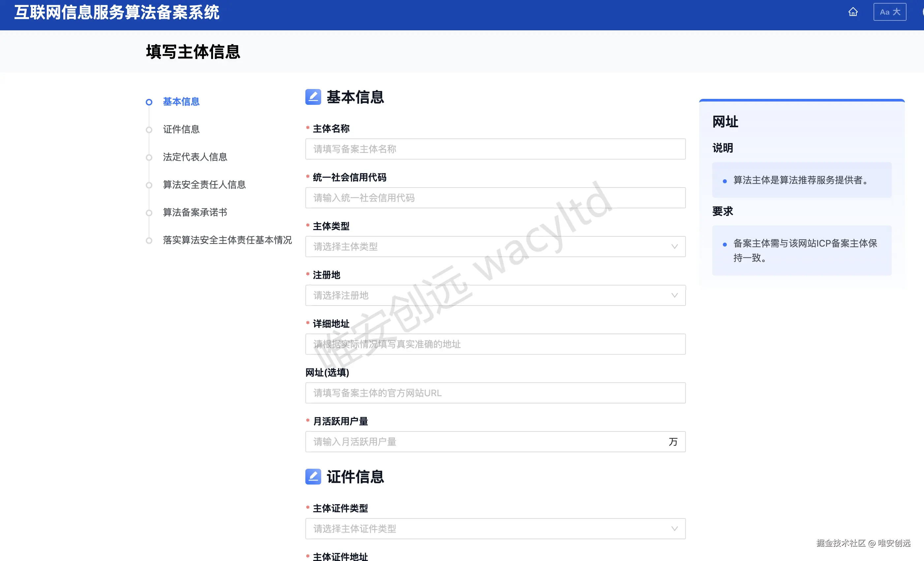Screen dimensions: 924x561
Task: Select 算法安全责任人信息 sidebar item
Action: [x=204, y=185]
